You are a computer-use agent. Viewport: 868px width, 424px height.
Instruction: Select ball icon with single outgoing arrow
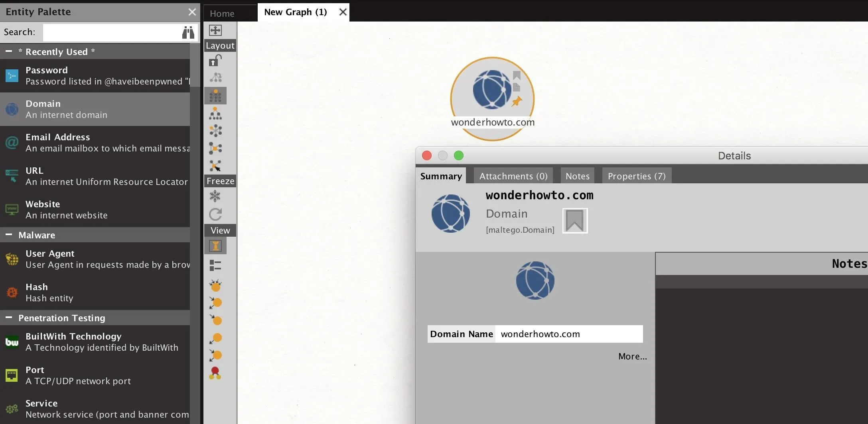pyautogui.click(x=215, y=338)
